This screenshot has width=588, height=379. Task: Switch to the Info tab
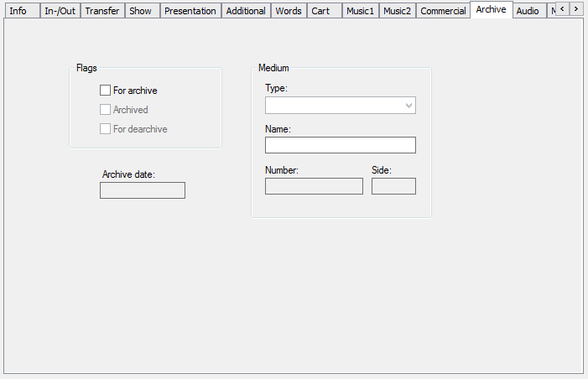18,11
